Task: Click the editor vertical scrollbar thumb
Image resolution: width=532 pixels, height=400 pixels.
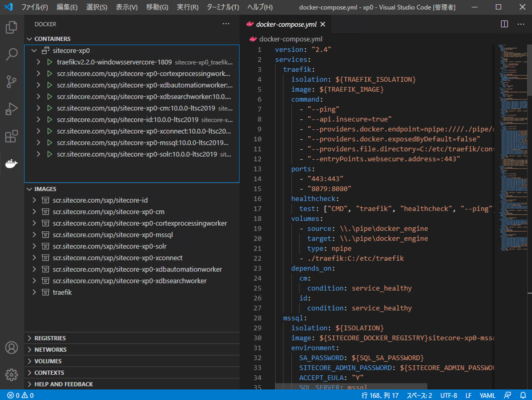Action: pos(530,70)
